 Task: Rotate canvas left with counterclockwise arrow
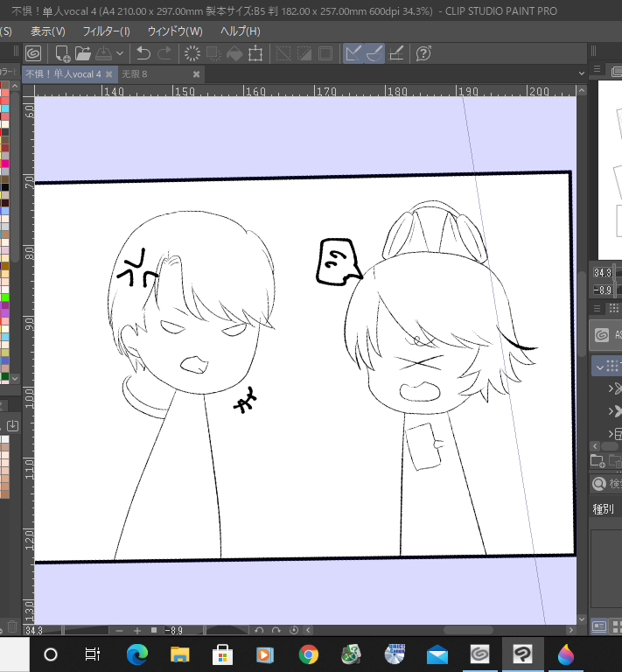point(259,630)
